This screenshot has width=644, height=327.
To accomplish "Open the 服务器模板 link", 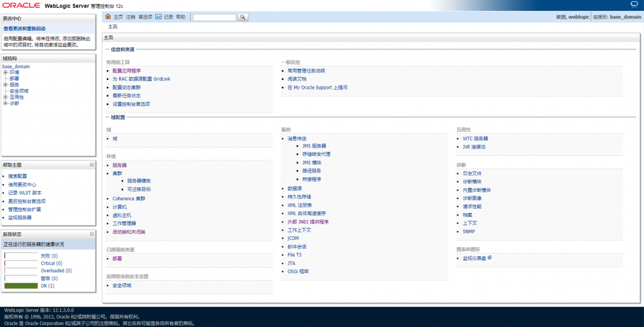I will [x=139, y=181].
